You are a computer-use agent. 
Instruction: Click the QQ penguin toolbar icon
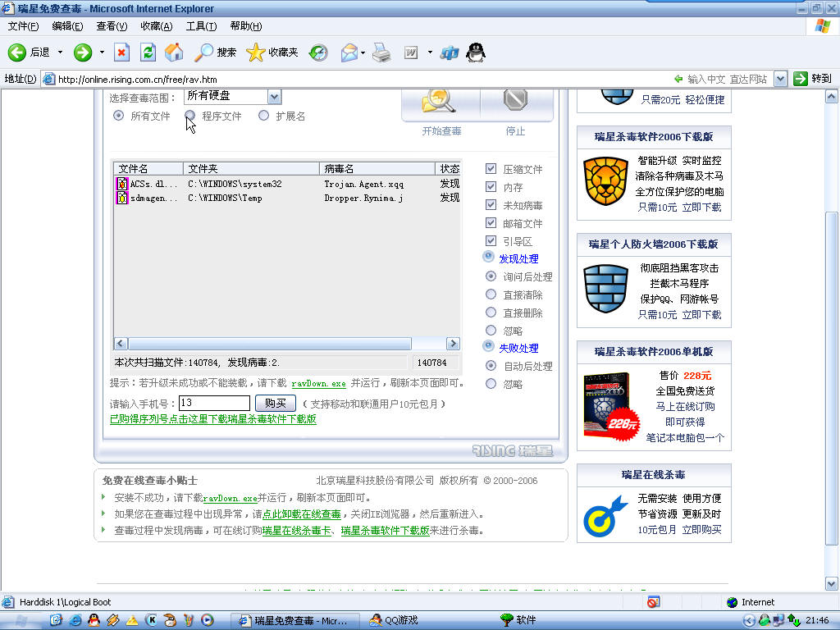[476, 52]
